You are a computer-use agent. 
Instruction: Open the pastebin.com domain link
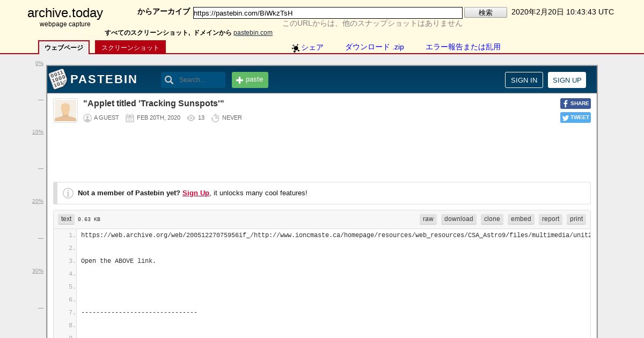point(253,33)
